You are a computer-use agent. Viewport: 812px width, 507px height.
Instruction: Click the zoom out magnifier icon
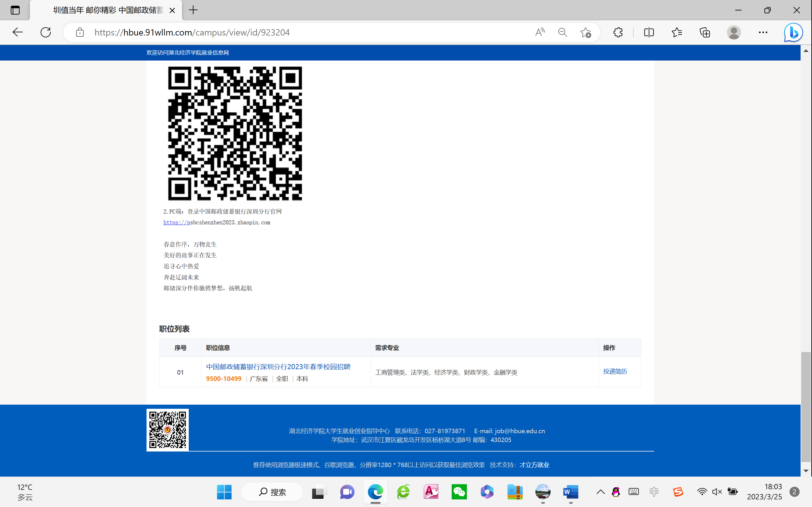click(x=562, y=32)
